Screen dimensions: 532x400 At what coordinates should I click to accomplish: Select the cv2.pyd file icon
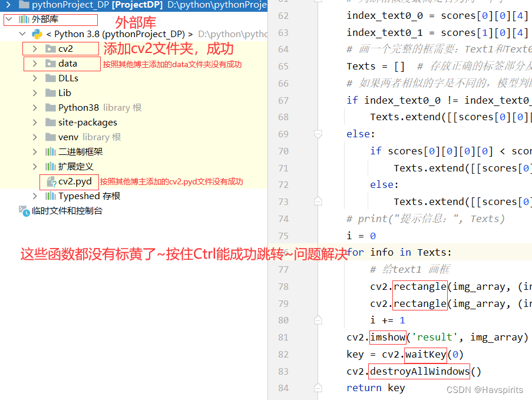52,181
